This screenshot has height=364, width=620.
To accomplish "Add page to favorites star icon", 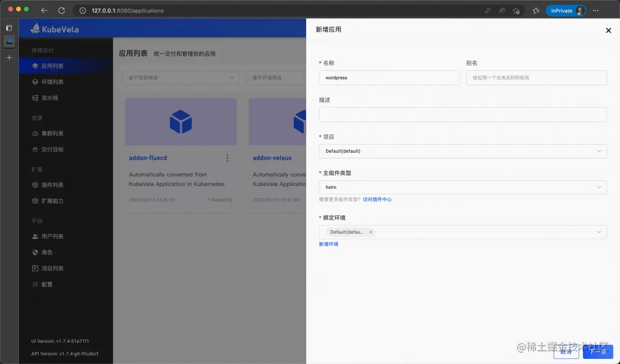I will click(516, 11).
